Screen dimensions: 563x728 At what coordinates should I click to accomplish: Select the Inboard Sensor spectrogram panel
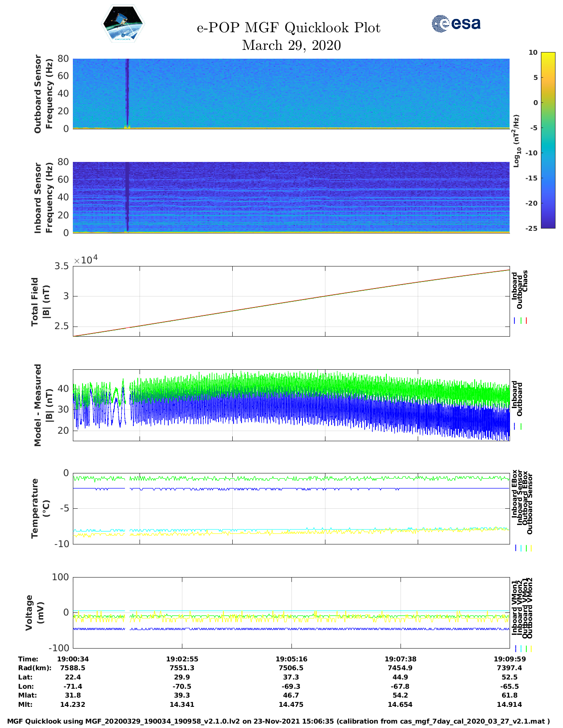tap(291, 197)
